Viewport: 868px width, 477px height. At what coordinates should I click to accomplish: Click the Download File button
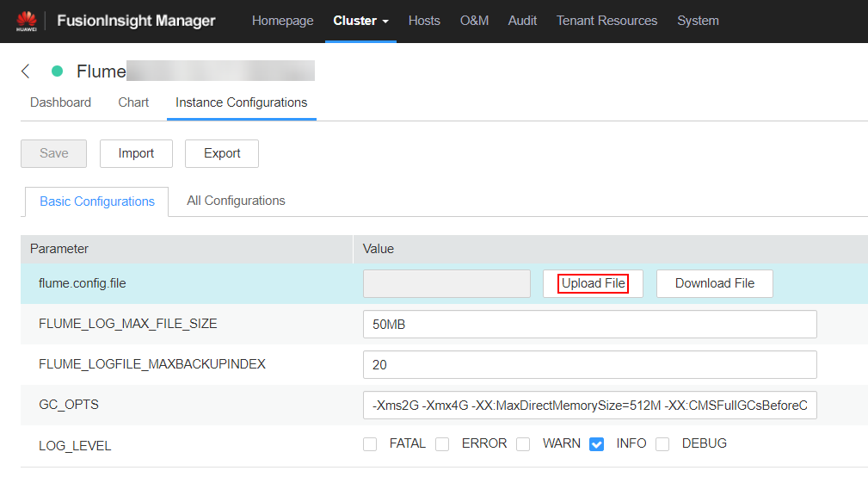(x=714, y=283)
